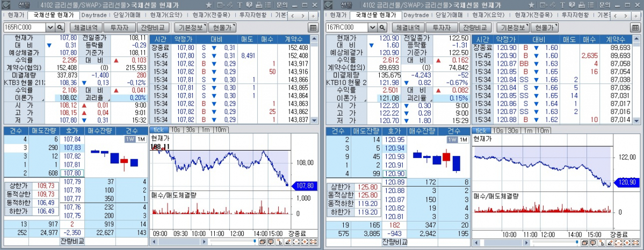Toggle the 1M candle period in right window
The height and width of the screenshot is (250, 644).
tap(464, 139)
